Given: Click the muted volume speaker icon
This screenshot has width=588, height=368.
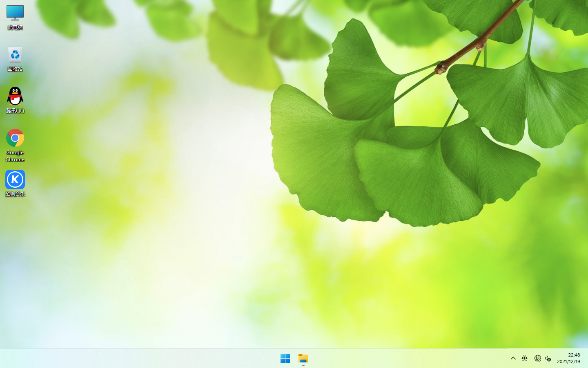Looking at the screenshot, I should point(548,359).
